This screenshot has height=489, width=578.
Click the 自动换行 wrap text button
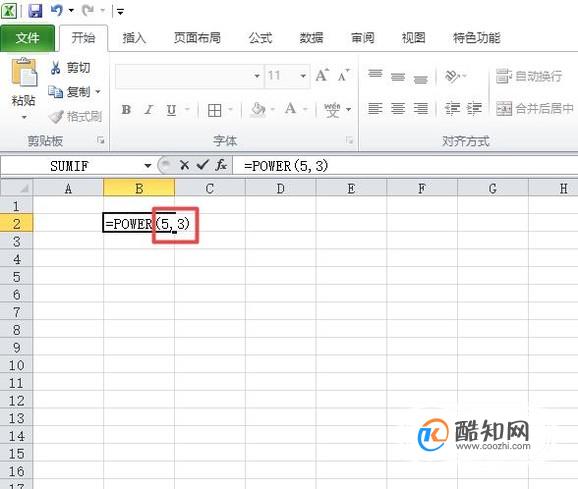click(x=529, y=76)
